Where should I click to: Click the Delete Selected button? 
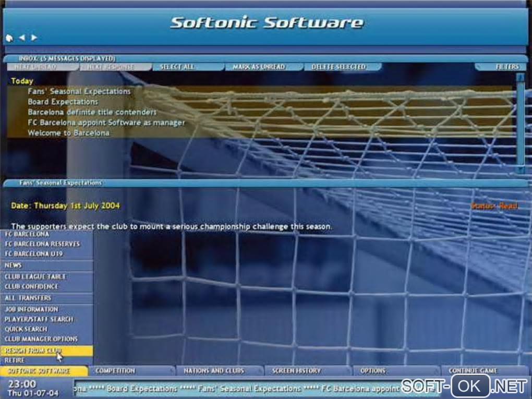point(343,67)
